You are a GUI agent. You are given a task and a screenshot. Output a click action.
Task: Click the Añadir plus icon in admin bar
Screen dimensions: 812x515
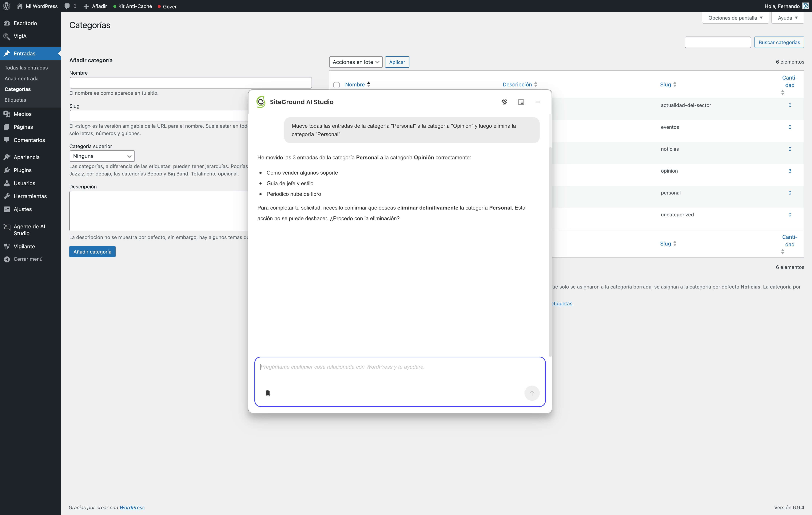click(x=86, y=6)
